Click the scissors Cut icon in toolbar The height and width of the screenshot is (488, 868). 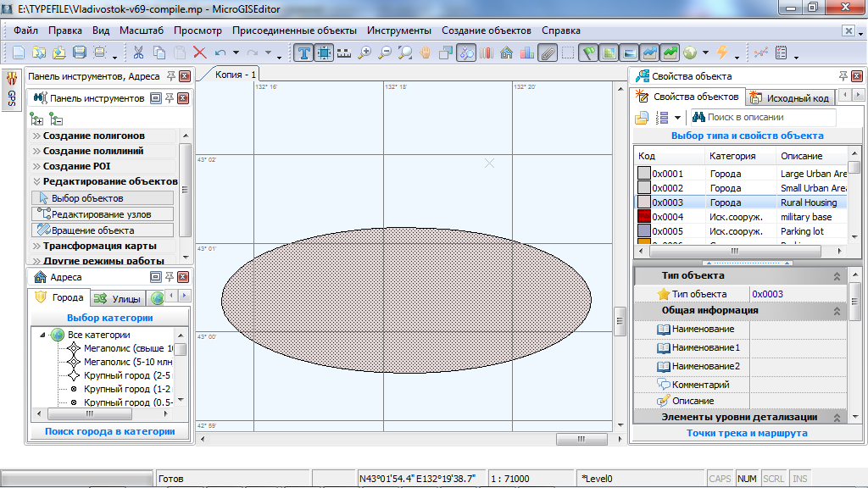click(x=138, y=53)
